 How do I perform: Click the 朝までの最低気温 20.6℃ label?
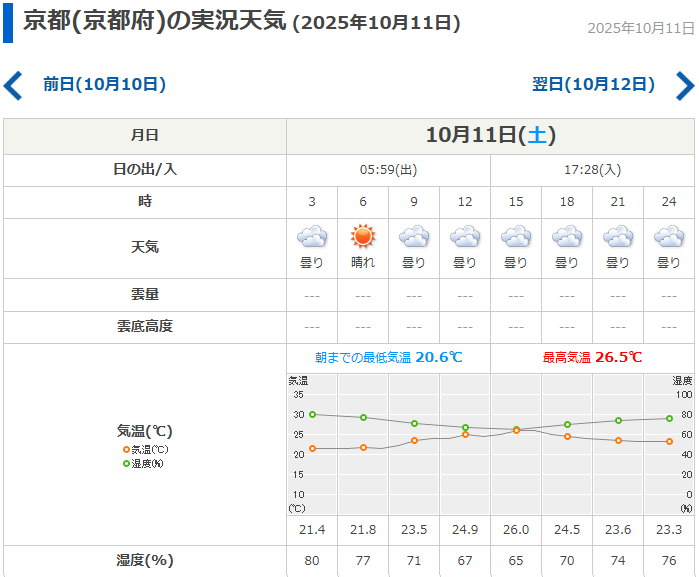388,358
